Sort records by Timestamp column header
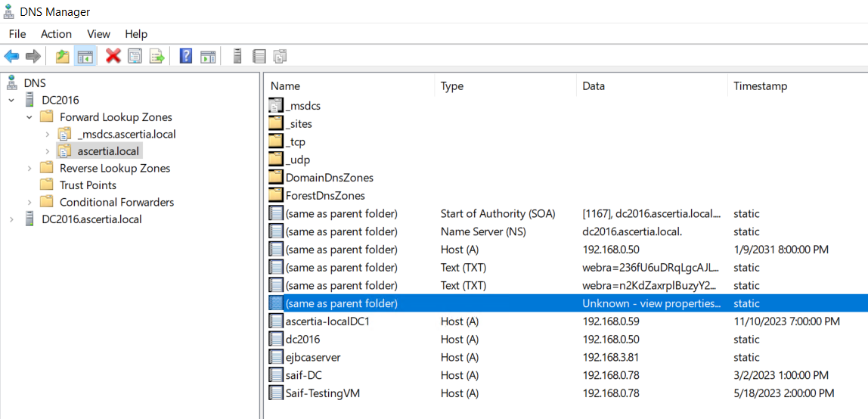868x419 pixels. [760, 86]
